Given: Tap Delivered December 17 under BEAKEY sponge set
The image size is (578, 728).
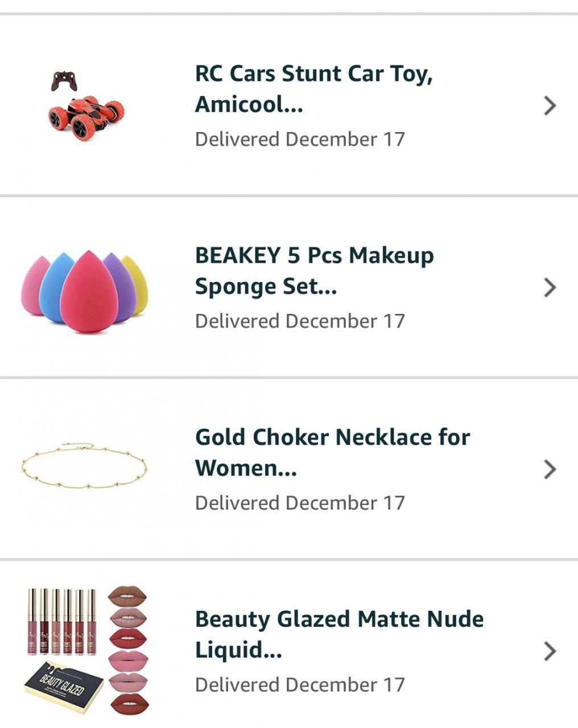Looking at the screenshot, I should 300,321.
